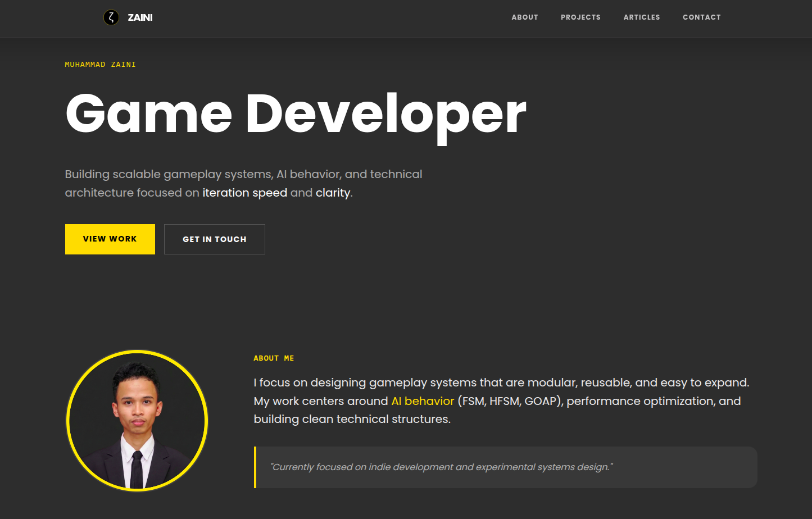Viewport: 812px width, 519px height.
Task: Click the Get In Touch button
Action: (214, 239)
